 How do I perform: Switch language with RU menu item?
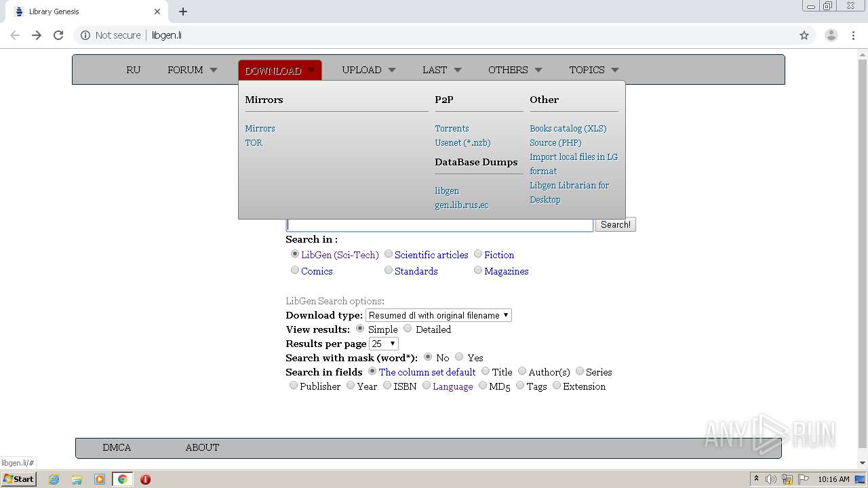134,70
